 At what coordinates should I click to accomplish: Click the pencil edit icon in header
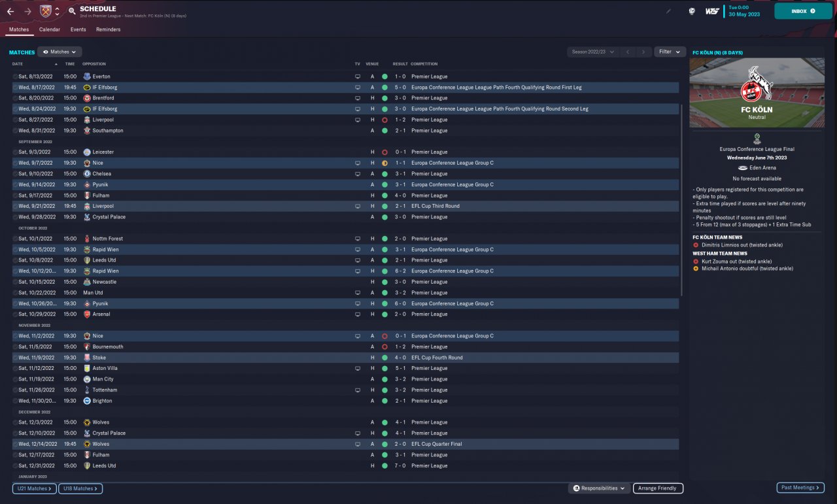668,11
